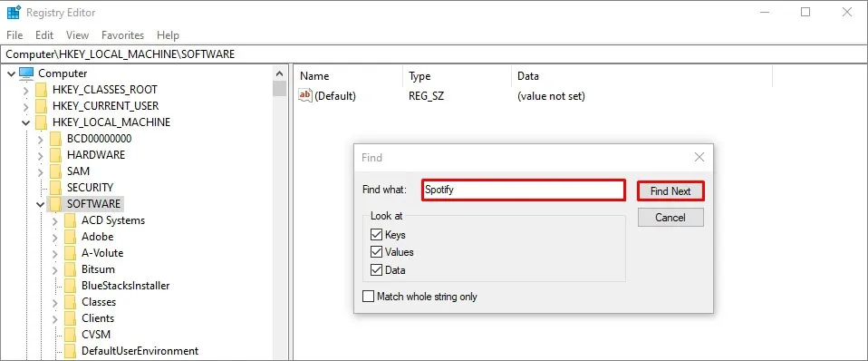
Task: Click the CVSM folder icon
Action: 70,335
